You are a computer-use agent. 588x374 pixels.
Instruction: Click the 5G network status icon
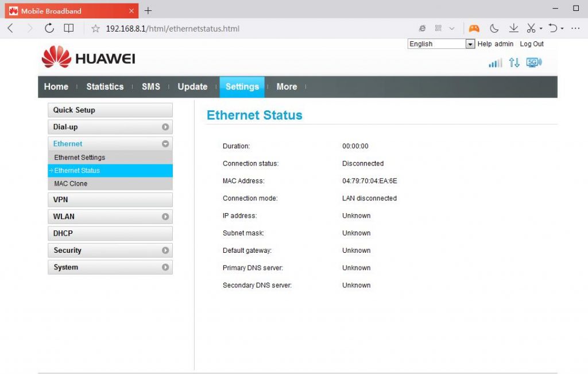(533, 61)
